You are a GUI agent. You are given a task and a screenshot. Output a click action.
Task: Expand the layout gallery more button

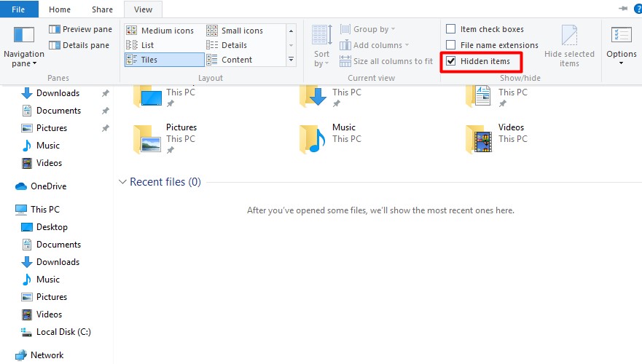pyautogui.click(x=291, y=59)
